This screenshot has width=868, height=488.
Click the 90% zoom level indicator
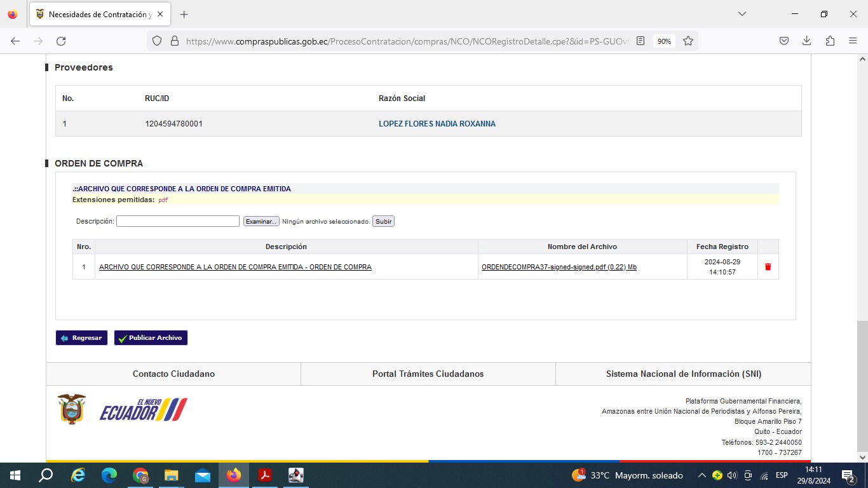click(x=664, y=41)
